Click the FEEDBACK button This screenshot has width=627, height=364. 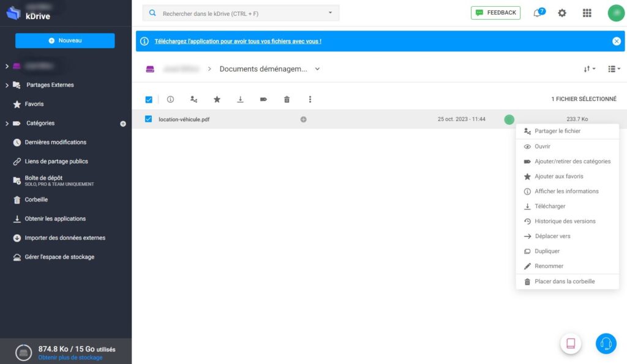pyautogui.click(x=495, y=13)
